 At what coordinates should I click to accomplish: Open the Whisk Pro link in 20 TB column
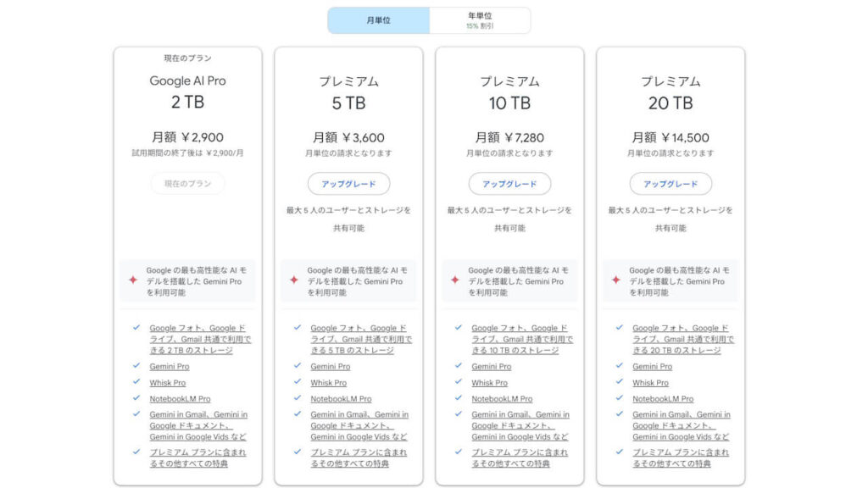pyautogui.click(x=651, y=382)
